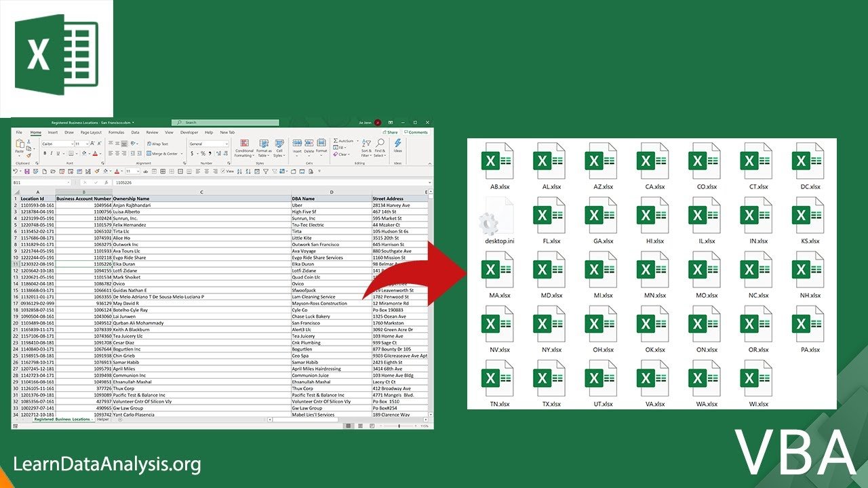Click the AutoSum sigma icon
Viewport: 868px width, 488px height.
[336, 140]
